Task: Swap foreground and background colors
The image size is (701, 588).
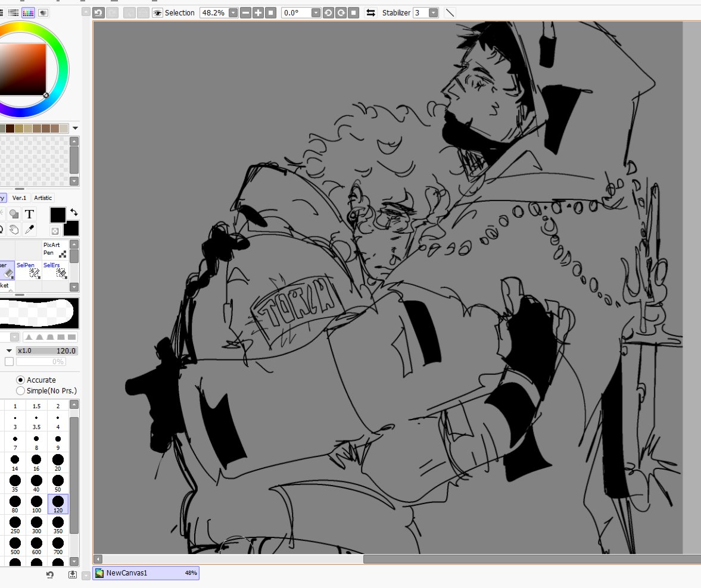Action: point(74,212)
